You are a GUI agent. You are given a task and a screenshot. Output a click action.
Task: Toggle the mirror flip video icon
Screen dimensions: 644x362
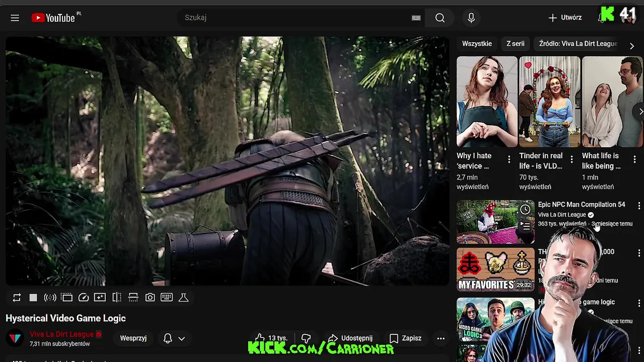(117, 298)
